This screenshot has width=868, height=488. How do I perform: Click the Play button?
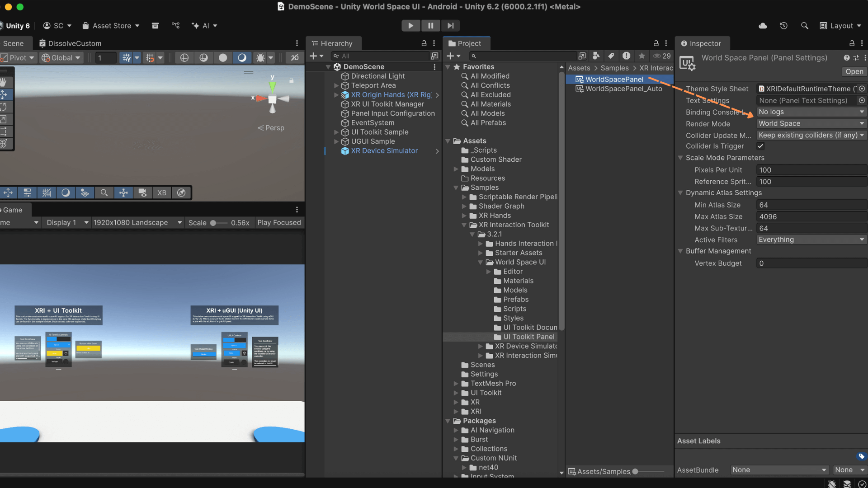click(410, 26)
